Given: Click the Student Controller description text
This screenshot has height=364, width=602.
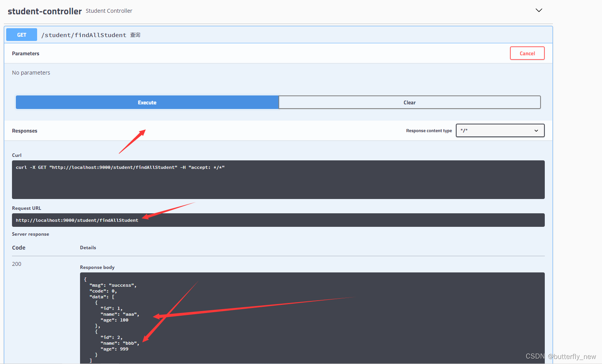Looking at the screenshot, I should point(109,11).
